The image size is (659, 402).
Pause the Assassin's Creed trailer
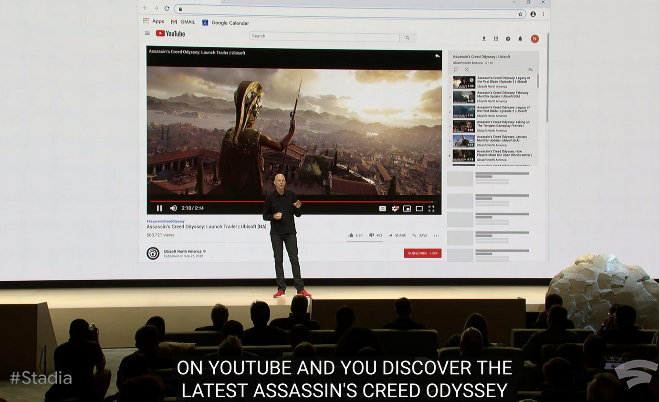click(x=159, y=208)
